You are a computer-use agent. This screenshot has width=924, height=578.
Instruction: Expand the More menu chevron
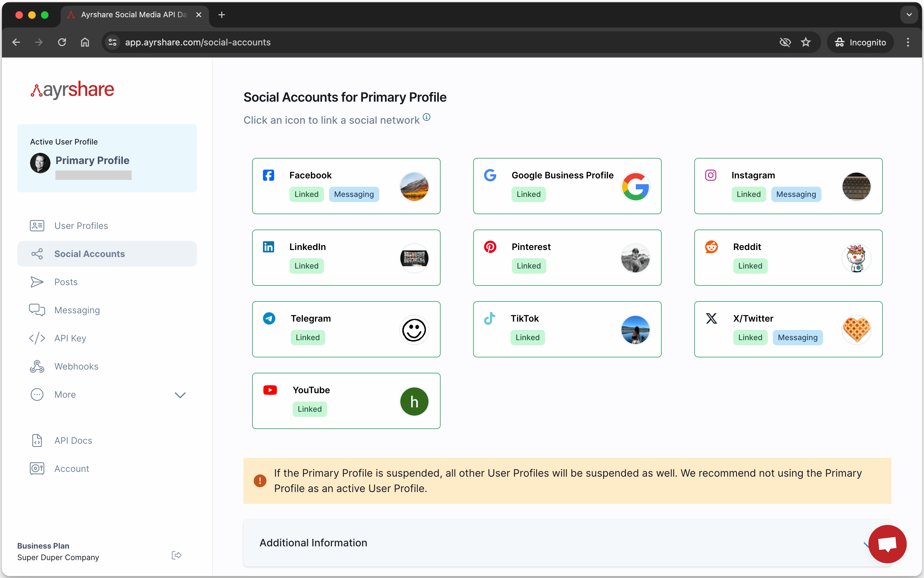(180, 395)
